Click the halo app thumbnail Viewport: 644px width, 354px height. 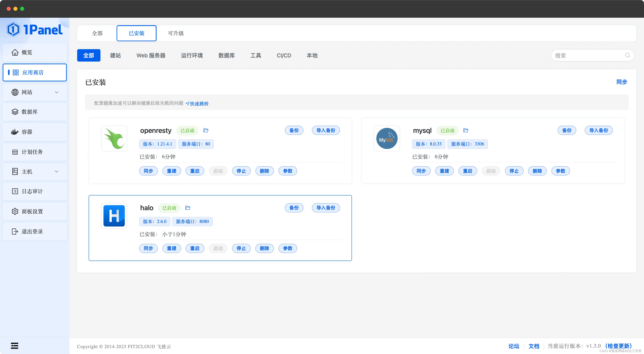point(114,216)
